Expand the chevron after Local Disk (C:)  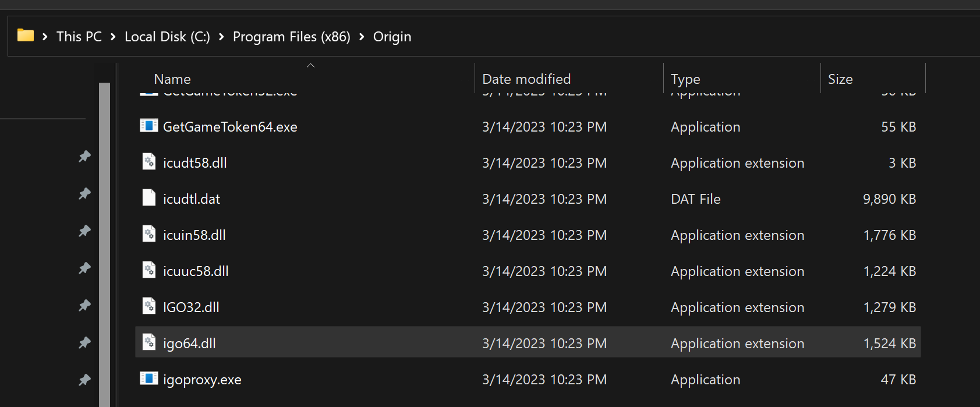coord(221,37)
